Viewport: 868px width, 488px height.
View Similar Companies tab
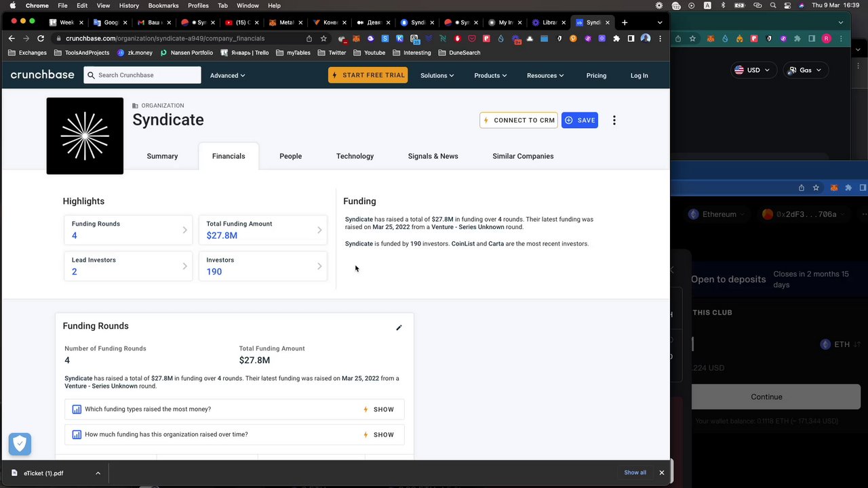tap(523, 156)
